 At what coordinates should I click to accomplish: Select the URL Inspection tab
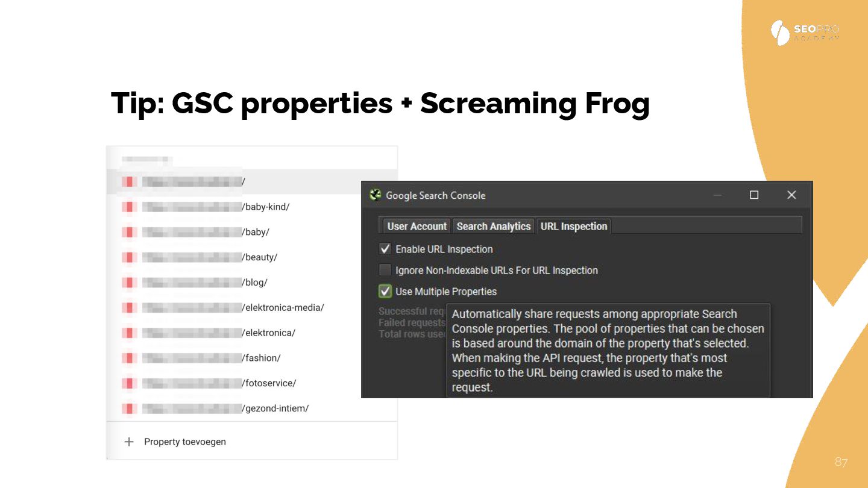573,227
